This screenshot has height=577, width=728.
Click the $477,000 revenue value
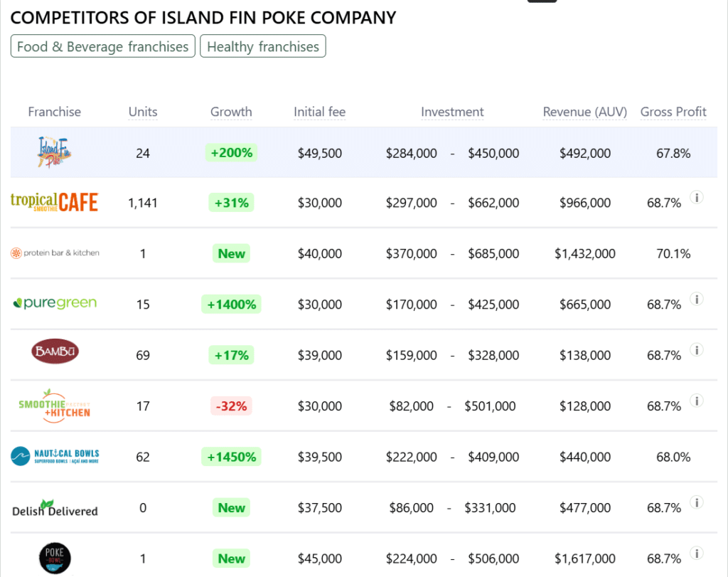585,508
